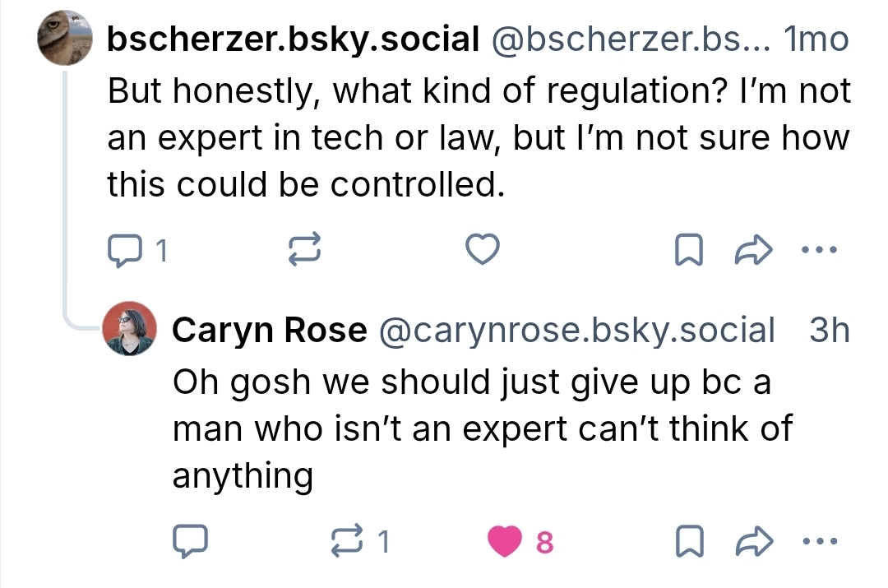Like bscherzer's post with the heart

[483, 250]
